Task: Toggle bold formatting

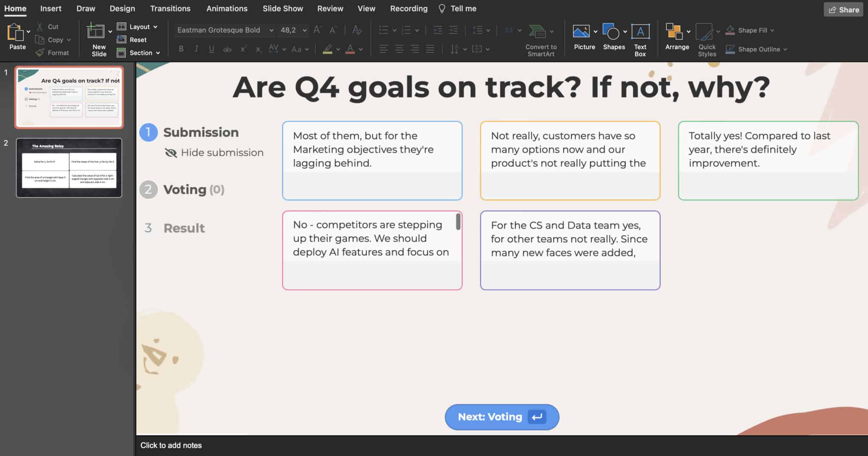Action: point(181,49)
